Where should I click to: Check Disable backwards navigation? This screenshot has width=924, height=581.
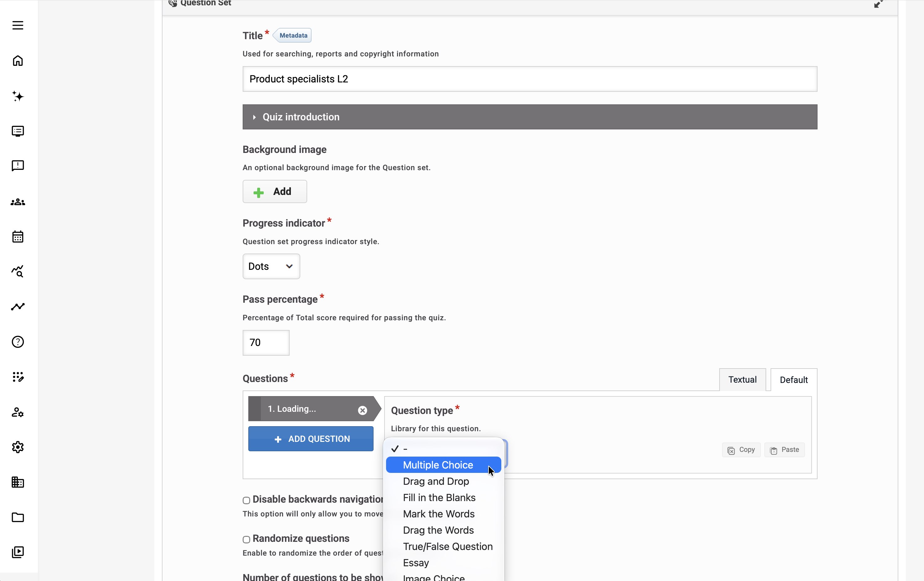click(246, 500)
